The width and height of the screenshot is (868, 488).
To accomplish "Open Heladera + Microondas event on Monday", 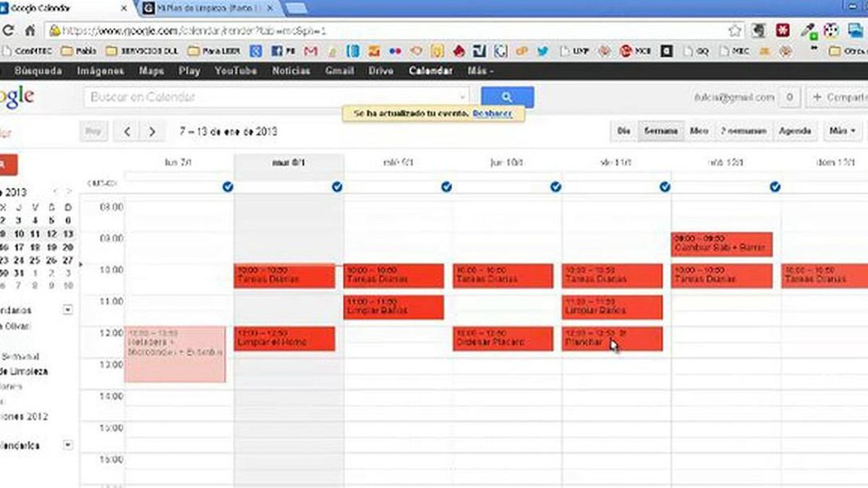I will 175,354.
